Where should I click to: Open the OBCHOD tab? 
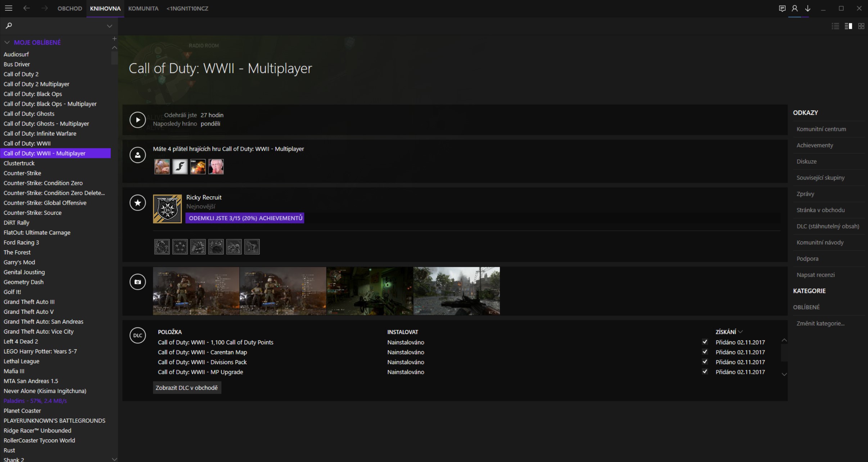[x=70, y=8]
